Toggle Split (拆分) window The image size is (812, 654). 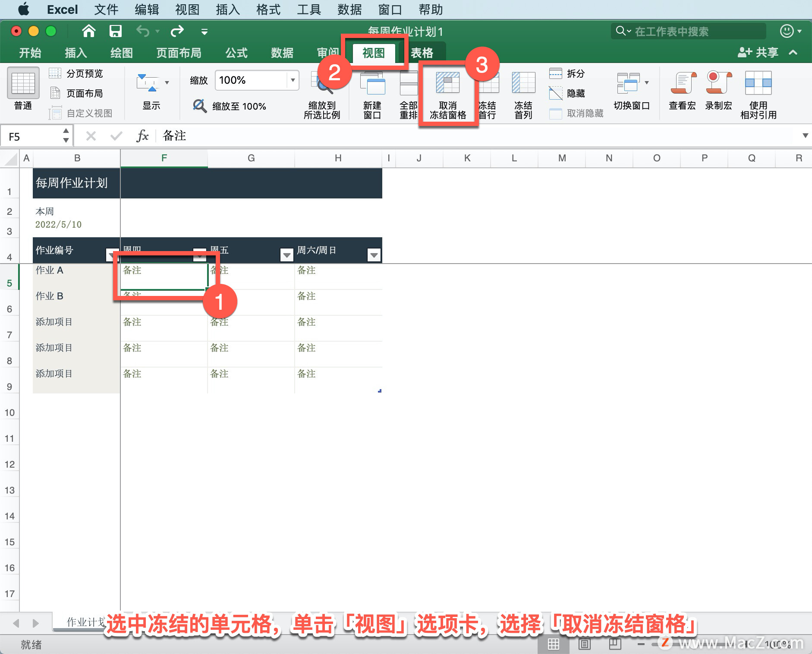point(567,73)
